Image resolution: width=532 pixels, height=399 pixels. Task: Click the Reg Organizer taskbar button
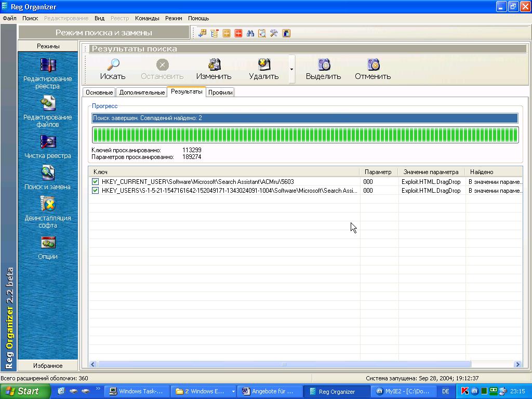click(x=337, y=391)
